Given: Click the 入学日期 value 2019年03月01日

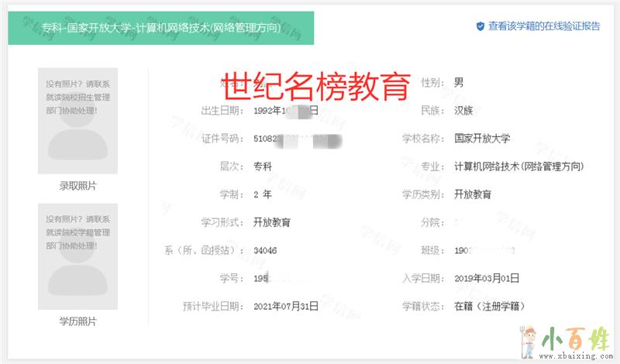Looking at the screenshot, I should coord(486,278).
